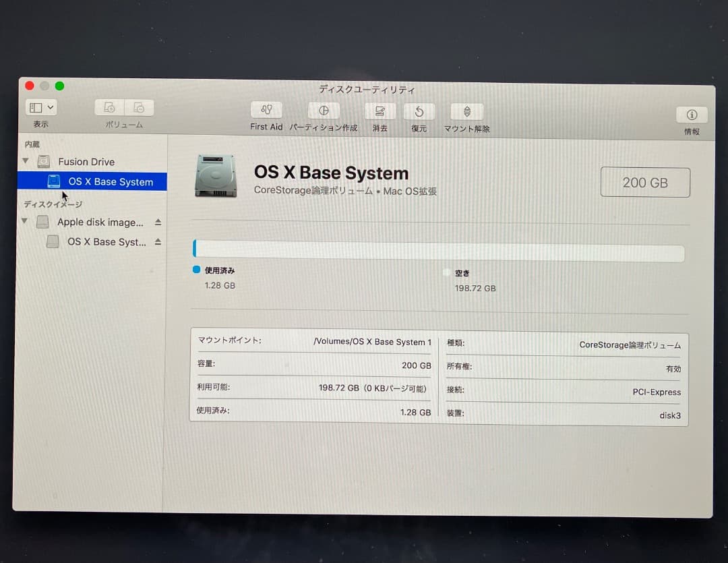Select Fusion Drive in the sidebar
The width and height of the screenshot is (728, 563).
[86, 161]
